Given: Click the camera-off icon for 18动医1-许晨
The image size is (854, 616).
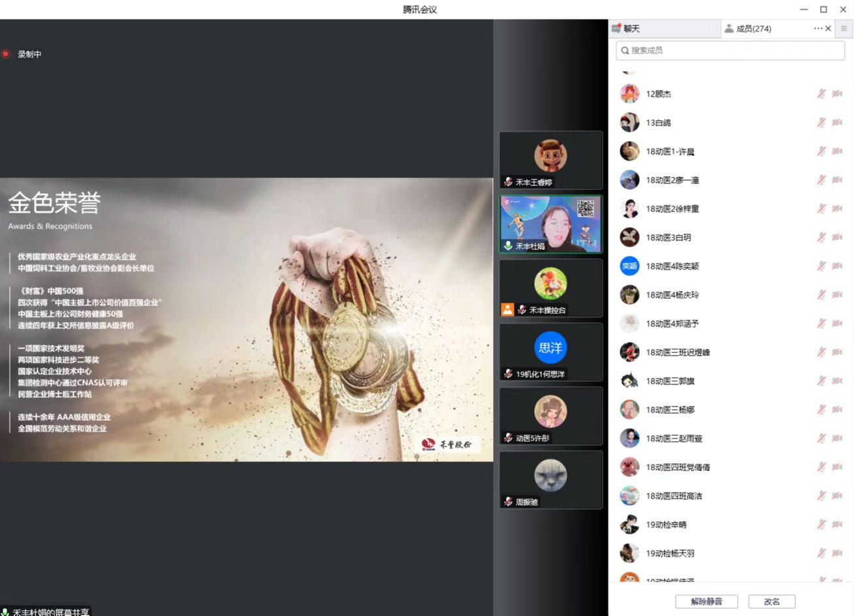Looking at the screenshot, I should pos(837,151).
